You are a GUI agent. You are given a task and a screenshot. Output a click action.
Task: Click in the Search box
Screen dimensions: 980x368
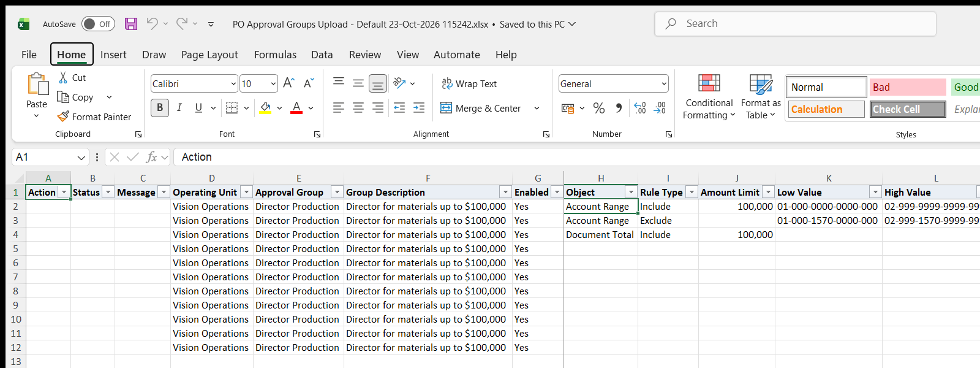point(795,24)
